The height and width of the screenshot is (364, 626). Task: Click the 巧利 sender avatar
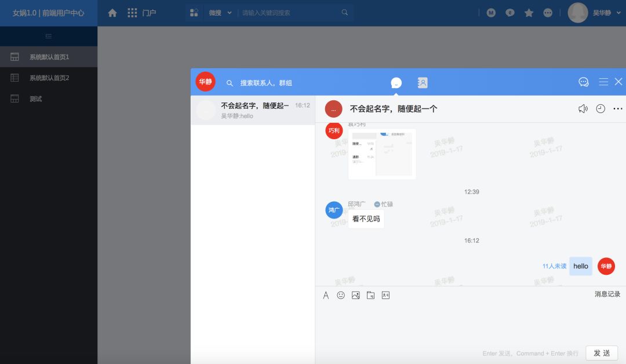coord(334,130)
